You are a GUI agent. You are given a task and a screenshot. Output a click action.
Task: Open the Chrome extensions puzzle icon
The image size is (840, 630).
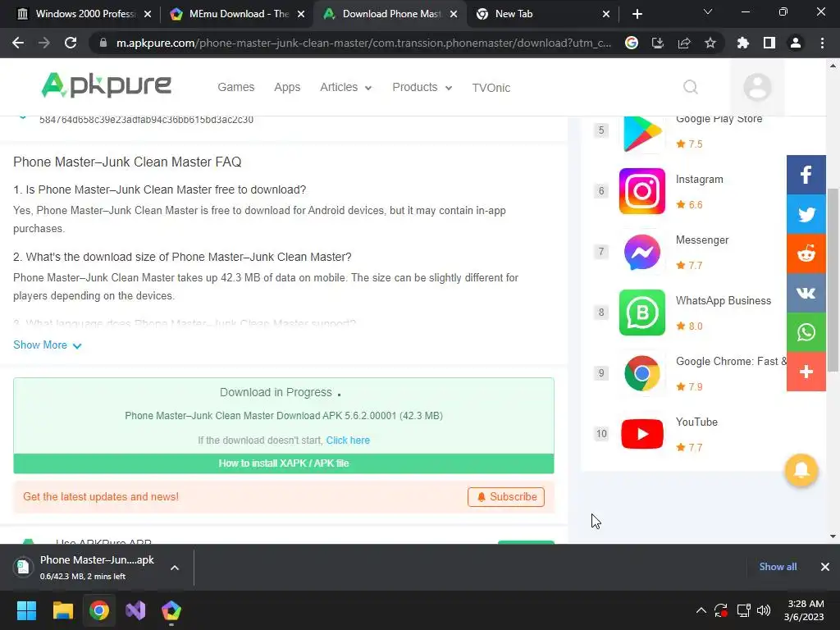742,43
